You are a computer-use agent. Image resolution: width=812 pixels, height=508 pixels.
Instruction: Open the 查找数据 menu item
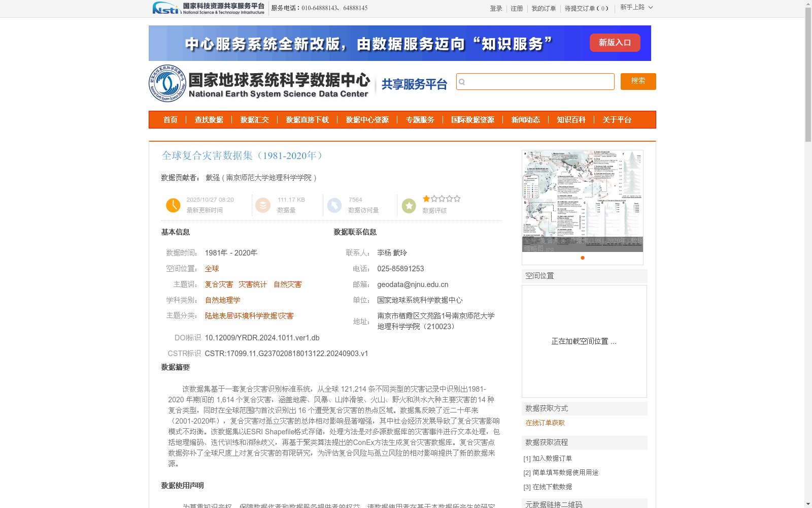209,120
